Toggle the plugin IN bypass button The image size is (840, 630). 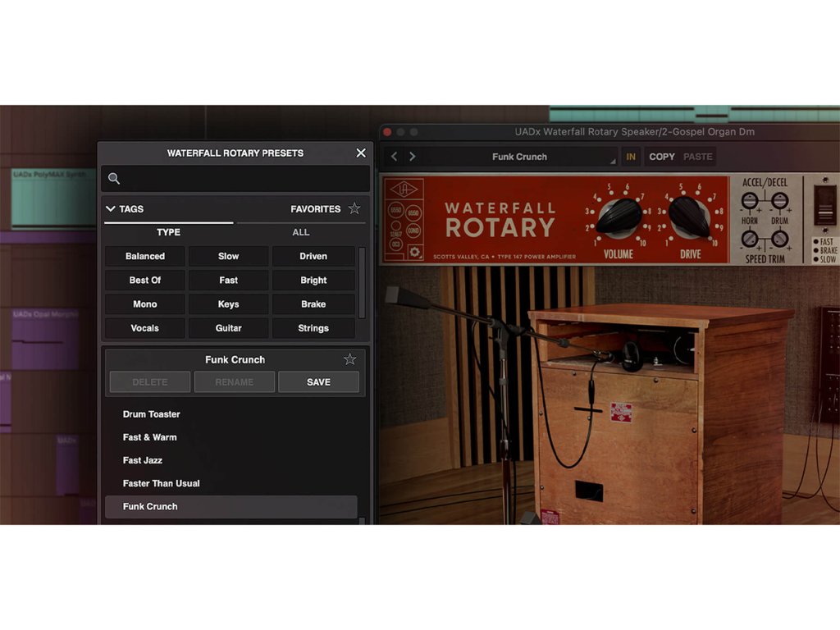pyautogui.click(x=631, y=157)
